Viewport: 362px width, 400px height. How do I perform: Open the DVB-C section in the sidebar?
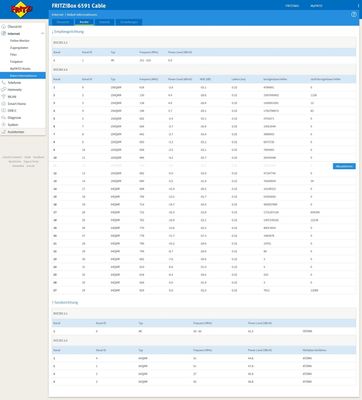[12, 111]
